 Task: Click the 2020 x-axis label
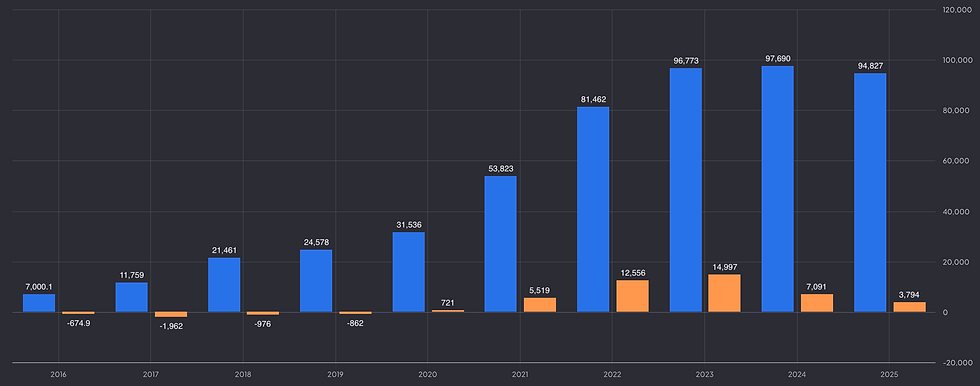tap(428, 374)
